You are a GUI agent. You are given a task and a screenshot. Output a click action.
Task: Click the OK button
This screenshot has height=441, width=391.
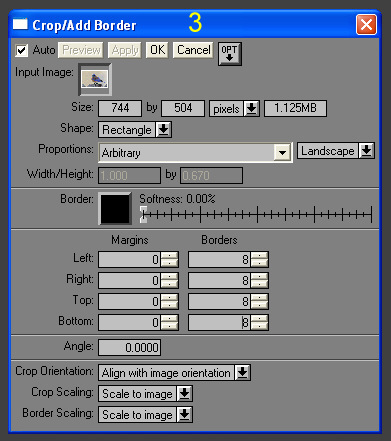pyautogui.click(x=157, y=50)
